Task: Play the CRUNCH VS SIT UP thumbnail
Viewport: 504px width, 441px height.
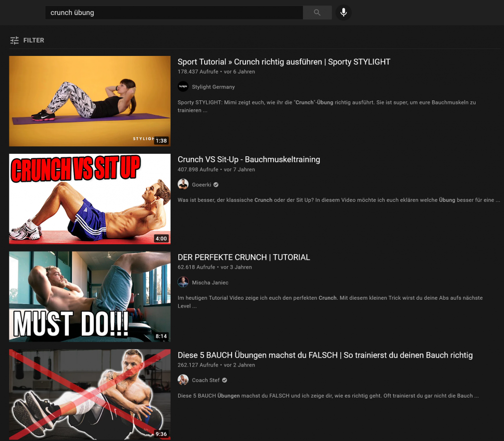Action: 90,199
